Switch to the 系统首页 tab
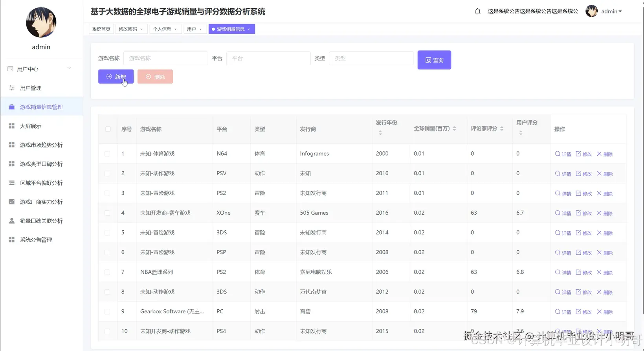The image size is (644, 351). pos(101,29)
